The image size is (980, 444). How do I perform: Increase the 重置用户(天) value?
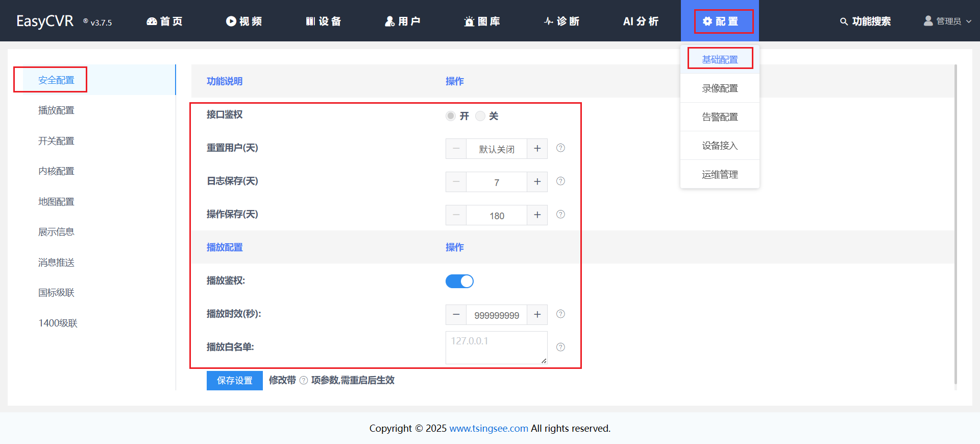[537, 149]
